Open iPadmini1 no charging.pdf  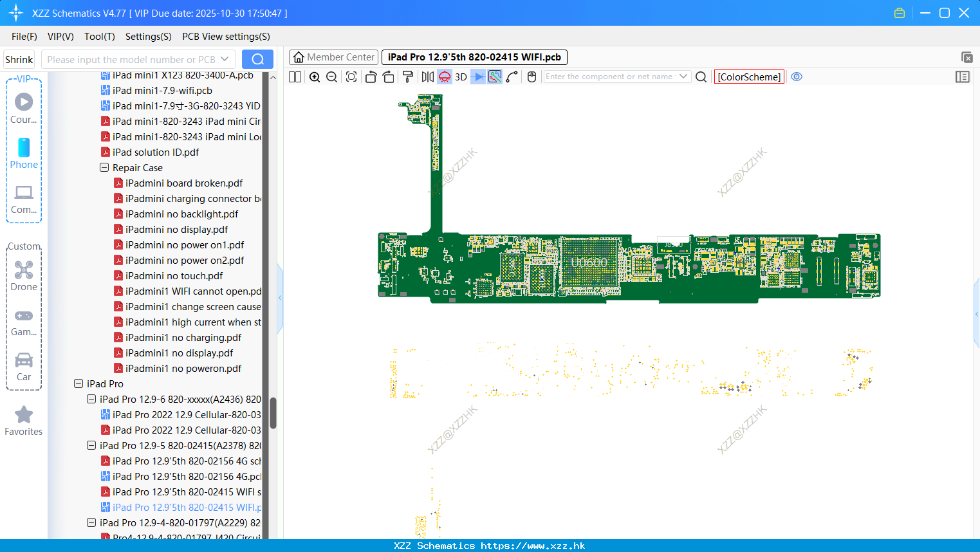click(183, 338)
